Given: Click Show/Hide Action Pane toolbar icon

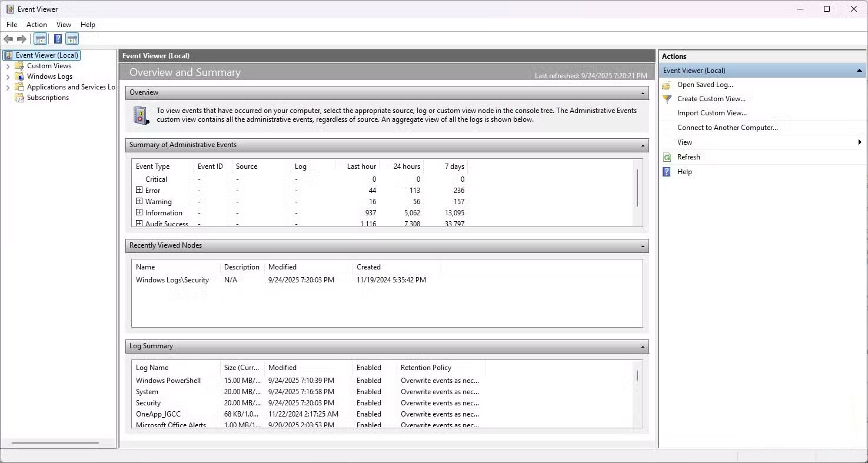Looking at the screenshot, I should [x=72, y=39].
